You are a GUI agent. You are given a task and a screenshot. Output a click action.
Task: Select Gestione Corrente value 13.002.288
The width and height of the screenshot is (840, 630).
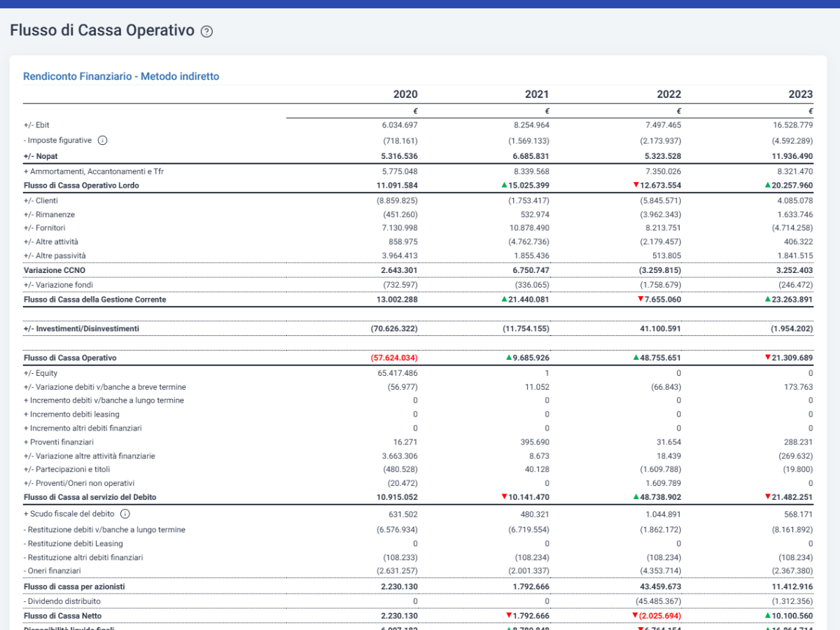[398, 300]
